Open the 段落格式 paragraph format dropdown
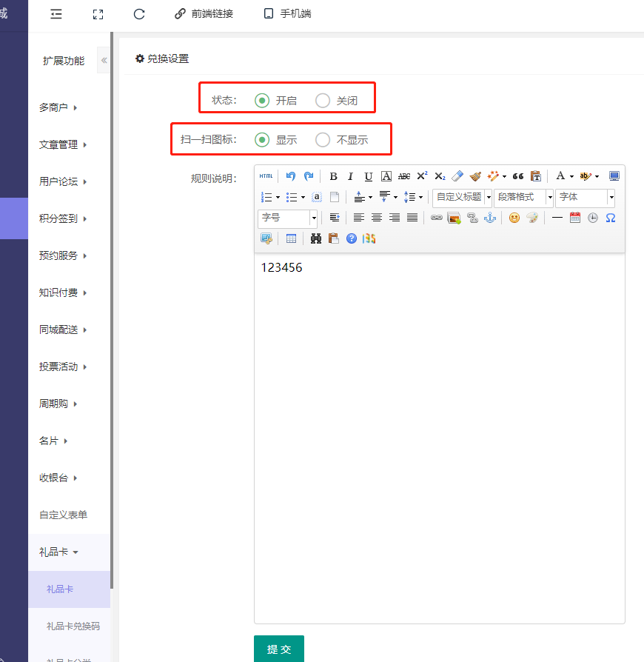The width and height of the screenshot is (644, 662). click(524, 197)
